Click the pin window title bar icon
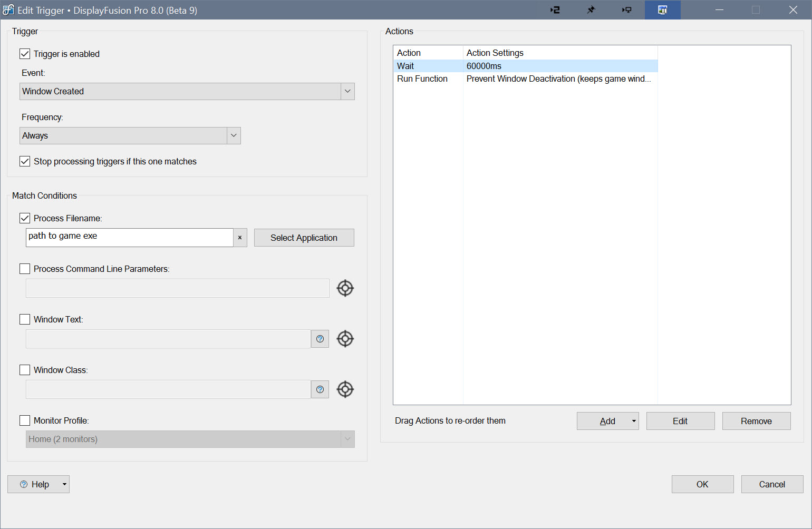 pos(591,10)
